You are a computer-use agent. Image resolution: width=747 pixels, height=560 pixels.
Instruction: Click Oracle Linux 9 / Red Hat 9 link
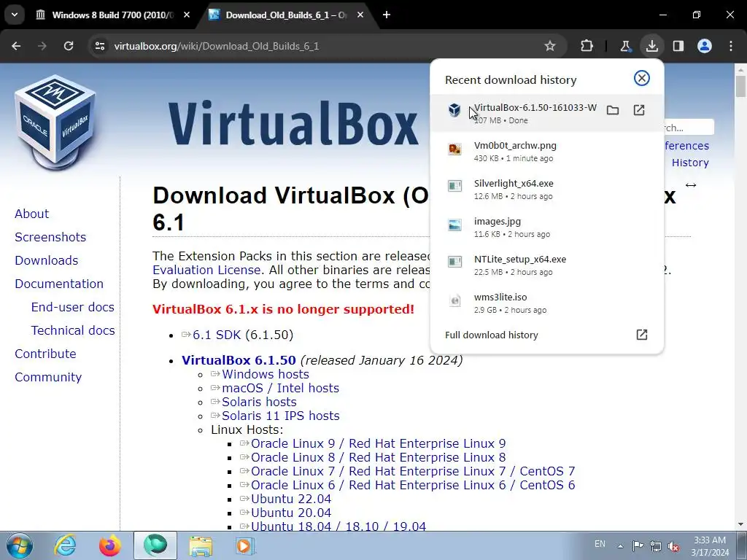click(379, 443)
